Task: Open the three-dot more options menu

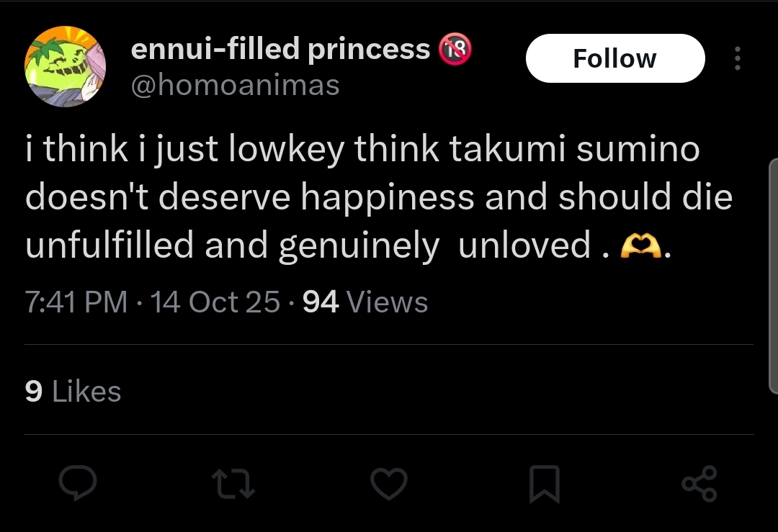Action: pos(738,58)
